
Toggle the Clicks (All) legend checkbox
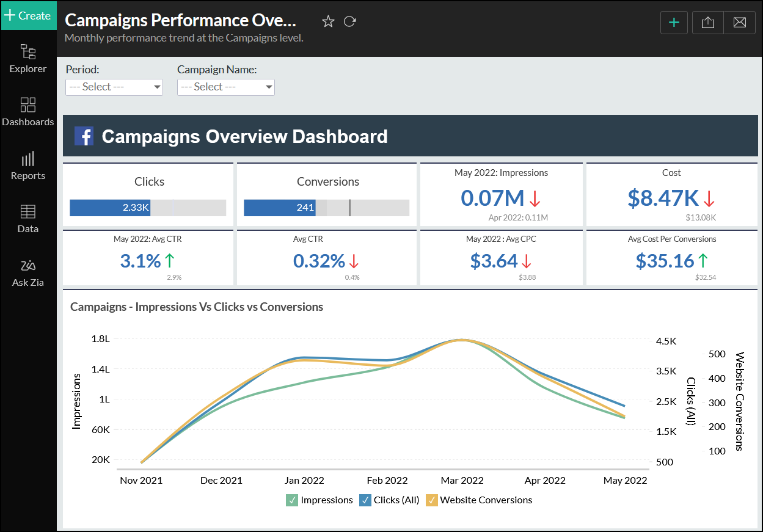[x=365, y=500]
